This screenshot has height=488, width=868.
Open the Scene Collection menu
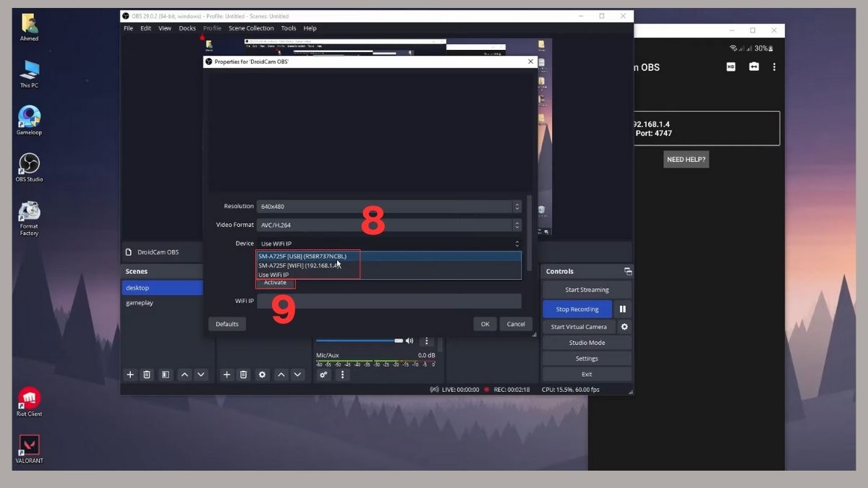(x=251, y=28)
